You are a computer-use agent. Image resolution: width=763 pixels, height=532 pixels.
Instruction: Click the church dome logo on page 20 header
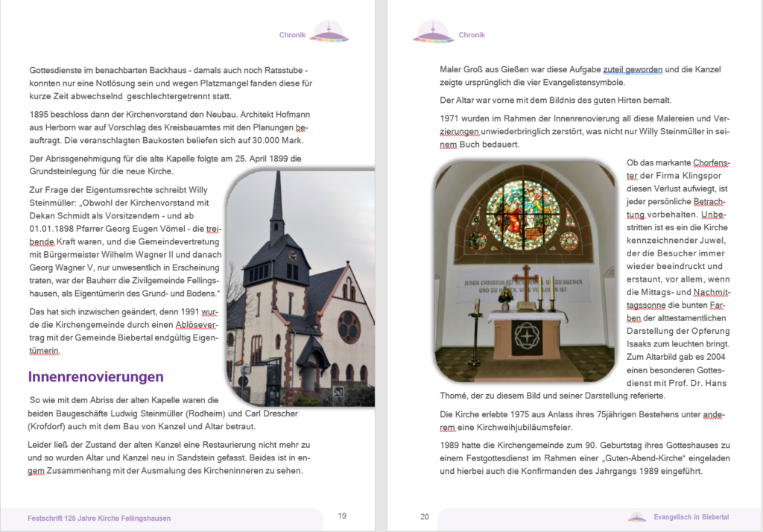[433, 32]
